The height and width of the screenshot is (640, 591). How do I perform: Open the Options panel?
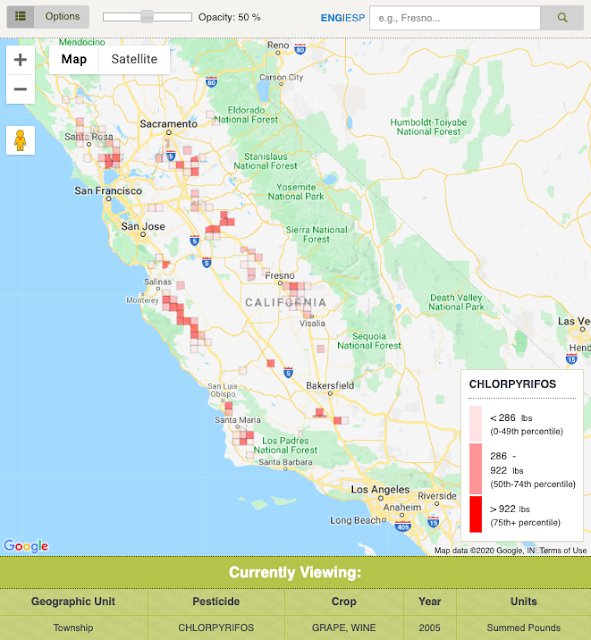tap(62, 17)
